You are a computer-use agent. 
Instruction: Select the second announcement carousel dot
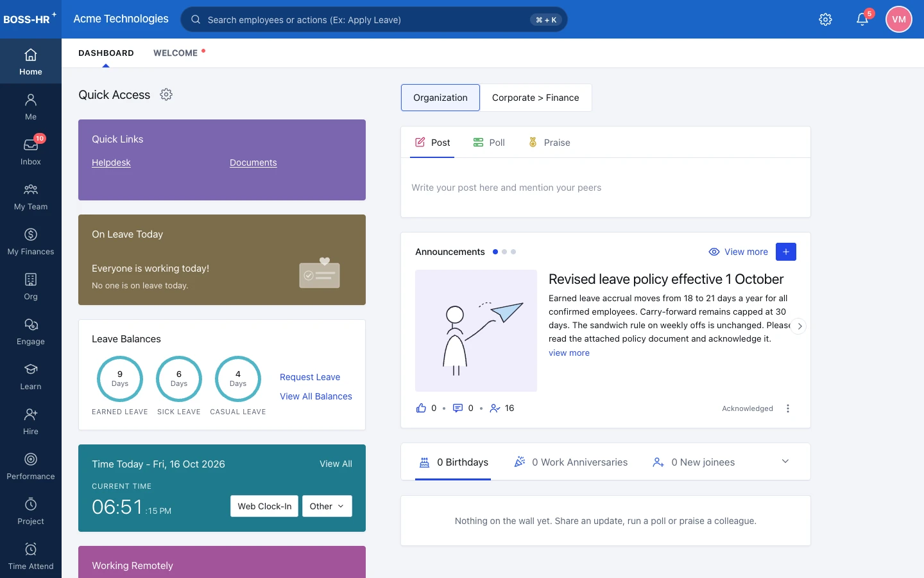pyautogui.click(x=504, y=252)
